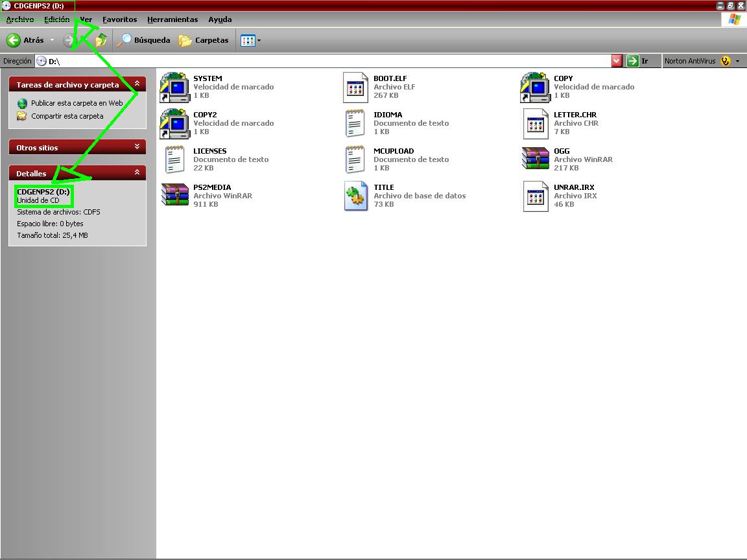The image size is (747, 560).
Task: Collapse the Detalles panel
Action: coord(137,172)
